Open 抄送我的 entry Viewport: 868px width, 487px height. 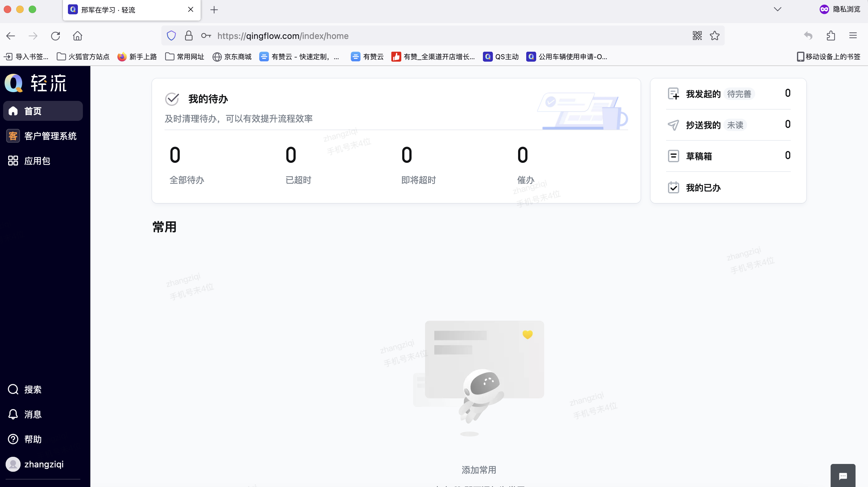click(x=728, y=125)
